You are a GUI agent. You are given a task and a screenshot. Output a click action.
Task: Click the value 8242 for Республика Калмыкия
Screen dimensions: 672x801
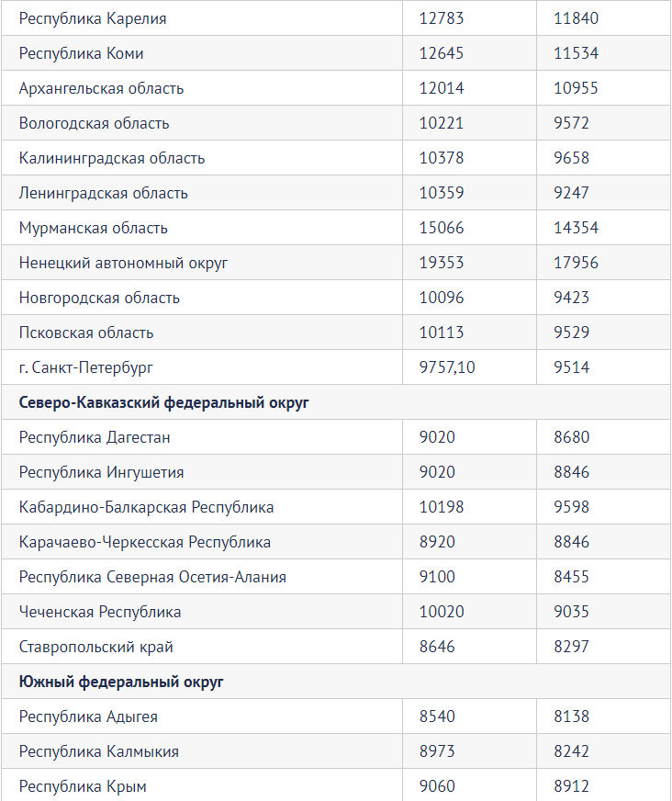572,751
